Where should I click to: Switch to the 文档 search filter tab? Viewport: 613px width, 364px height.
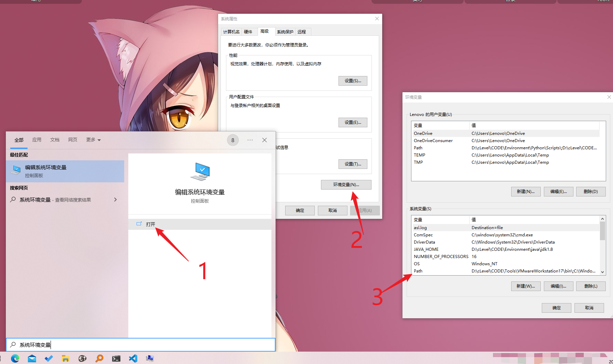pos(55,140)
